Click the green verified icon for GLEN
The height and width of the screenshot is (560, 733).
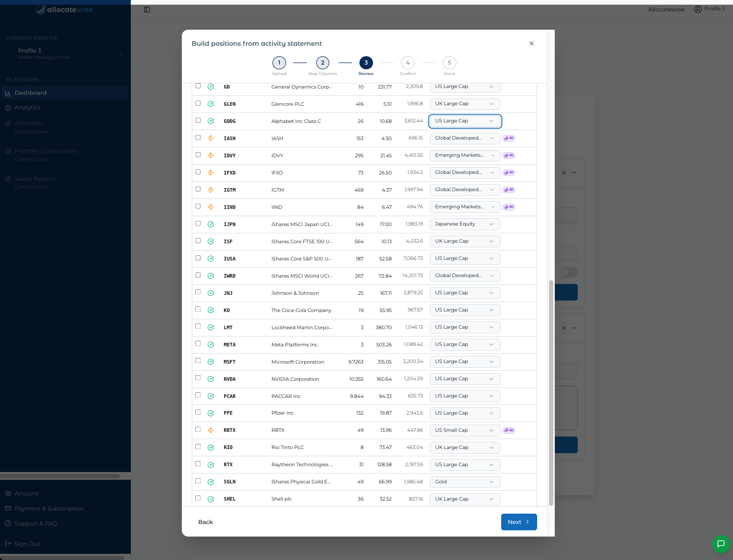pos(210,104)
